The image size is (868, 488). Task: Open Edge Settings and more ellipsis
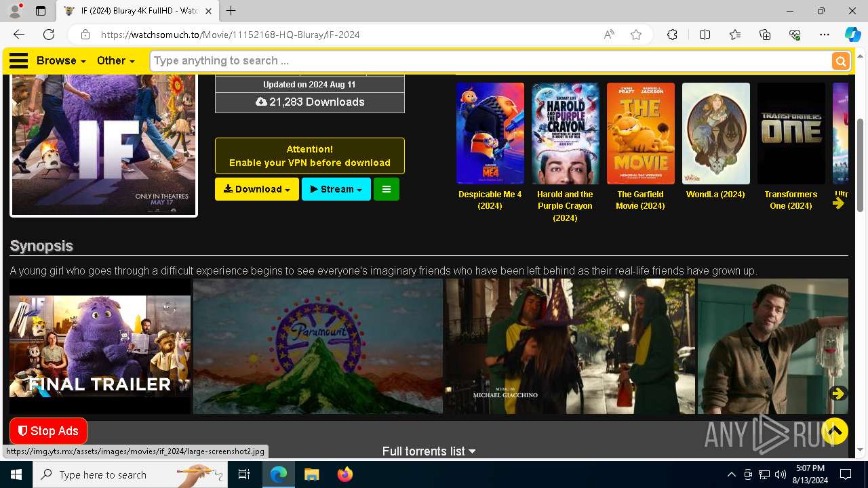(825, 35)
